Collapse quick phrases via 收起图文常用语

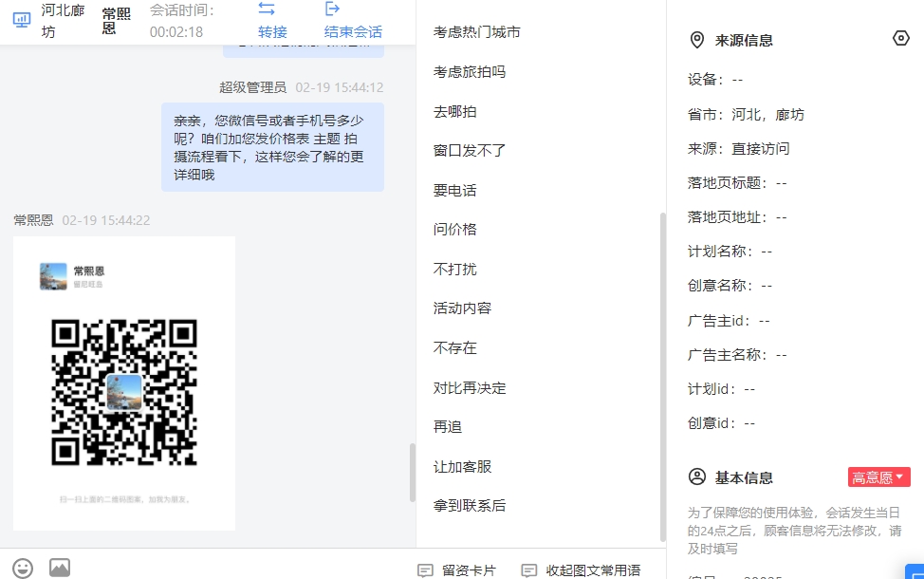pos(593,570)
